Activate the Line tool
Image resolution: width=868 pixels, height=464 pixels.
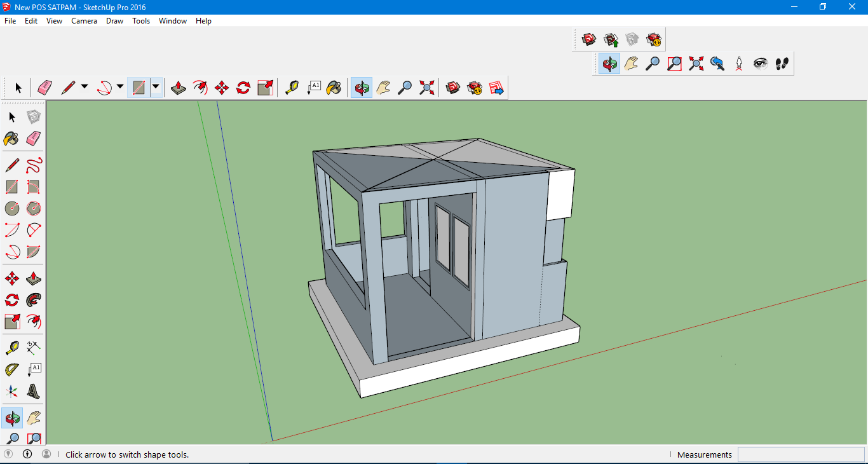coord(69,87)
